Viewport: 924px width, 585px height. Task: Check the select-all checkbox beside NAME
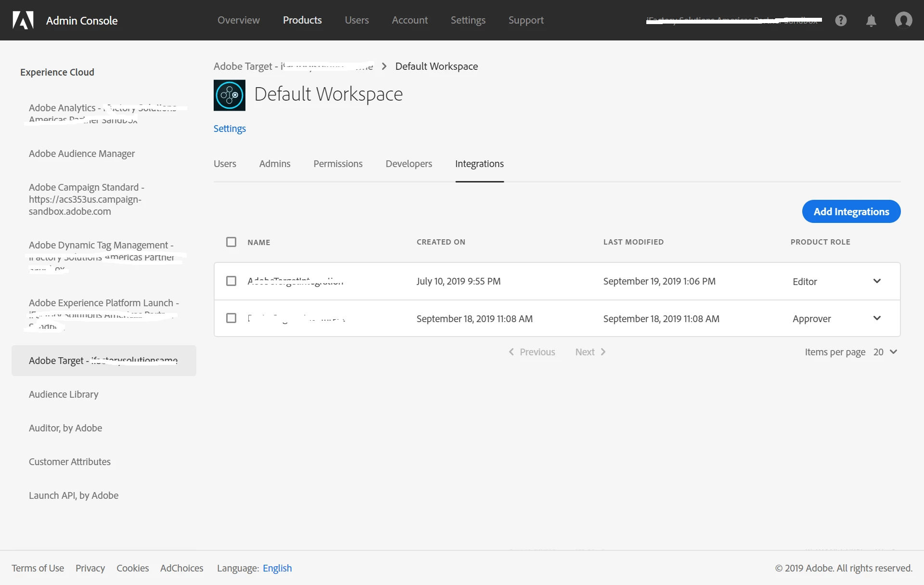[x=231, y=242]
